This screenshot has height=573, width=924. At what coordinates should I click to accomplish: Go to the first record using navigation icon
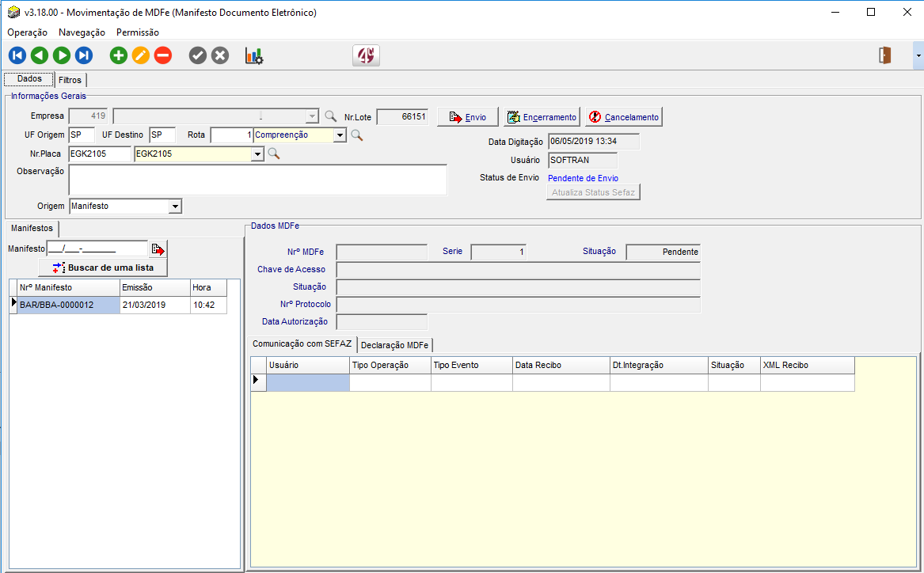(x=17, y=55)
